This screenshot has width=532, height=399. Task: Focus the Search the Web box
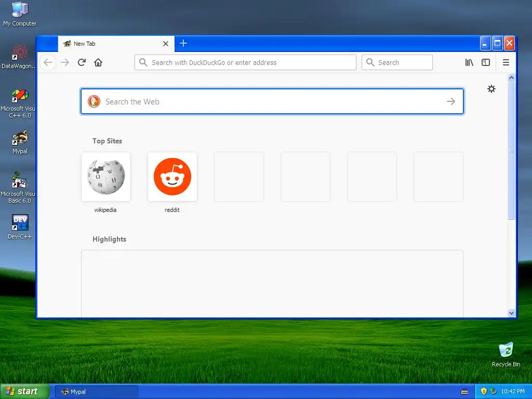coord(272,101)
